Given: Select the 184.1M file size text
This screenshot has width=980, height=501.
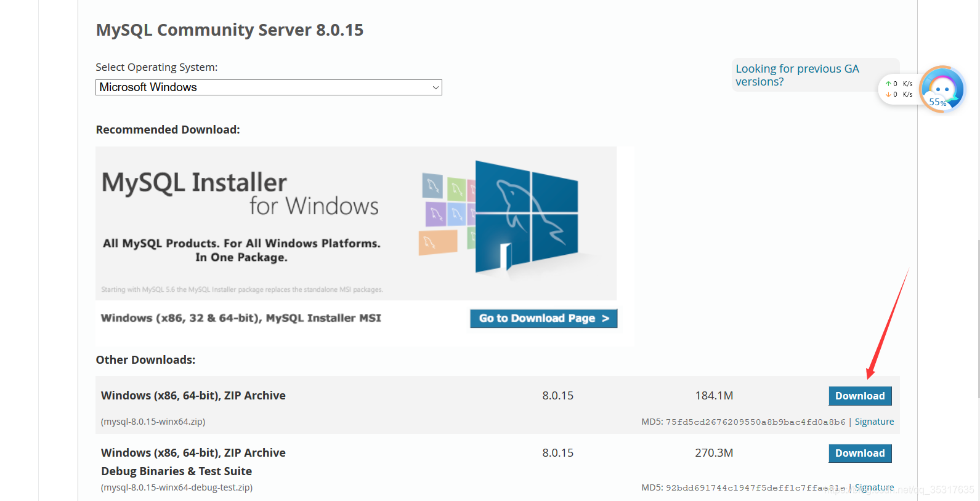Looking at the screenshot, I should pos(714,396).
